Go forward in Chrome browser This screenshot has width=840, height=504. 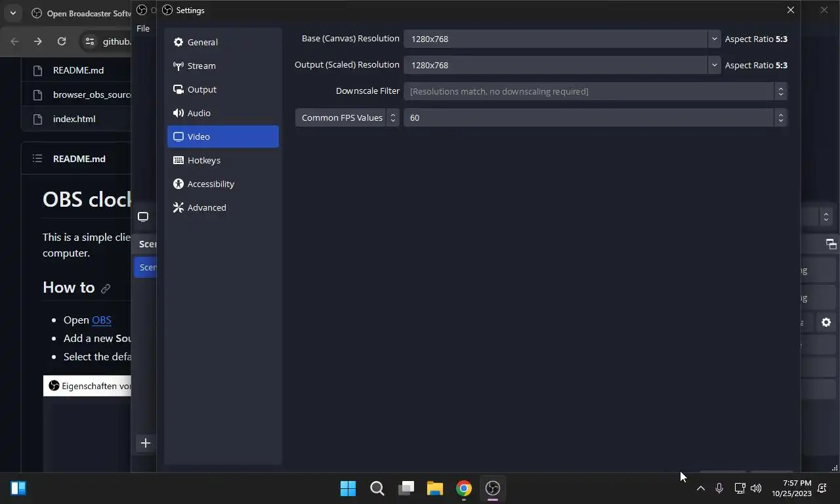coord(38,41)
